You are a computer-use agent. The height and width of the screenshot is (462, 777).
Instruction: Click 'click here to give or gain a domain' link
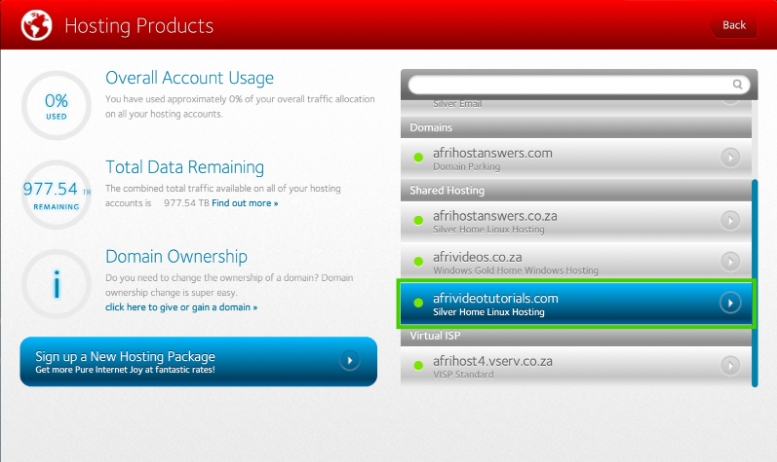181,307
